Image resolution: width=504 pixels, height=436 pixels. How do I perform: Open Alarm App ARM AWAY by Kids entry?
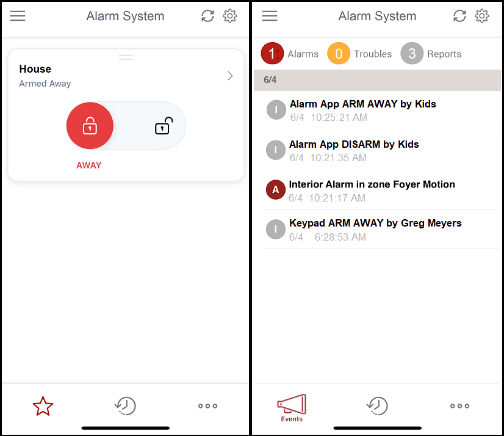point(363,110)
